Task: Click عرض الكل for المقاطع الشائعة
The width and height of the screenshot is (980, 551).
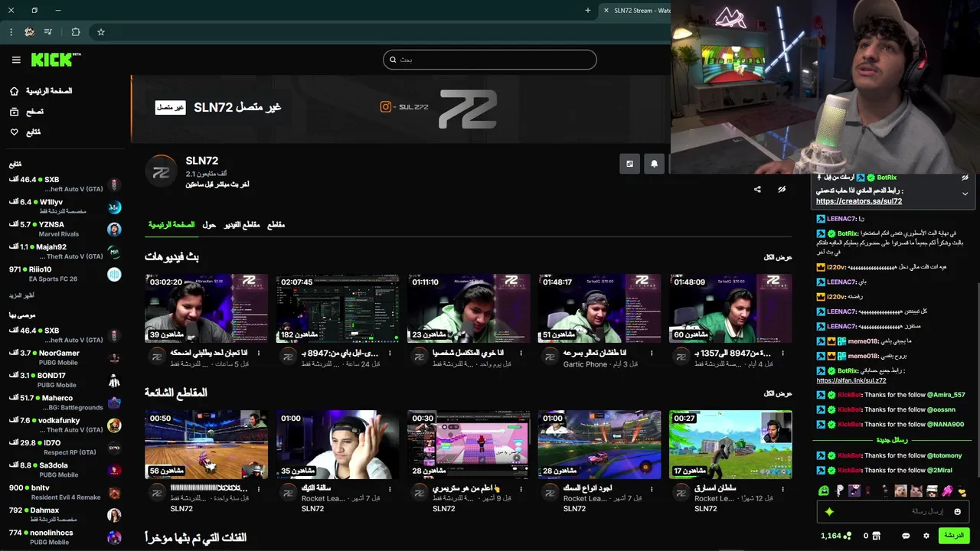Action: [778, 393]
